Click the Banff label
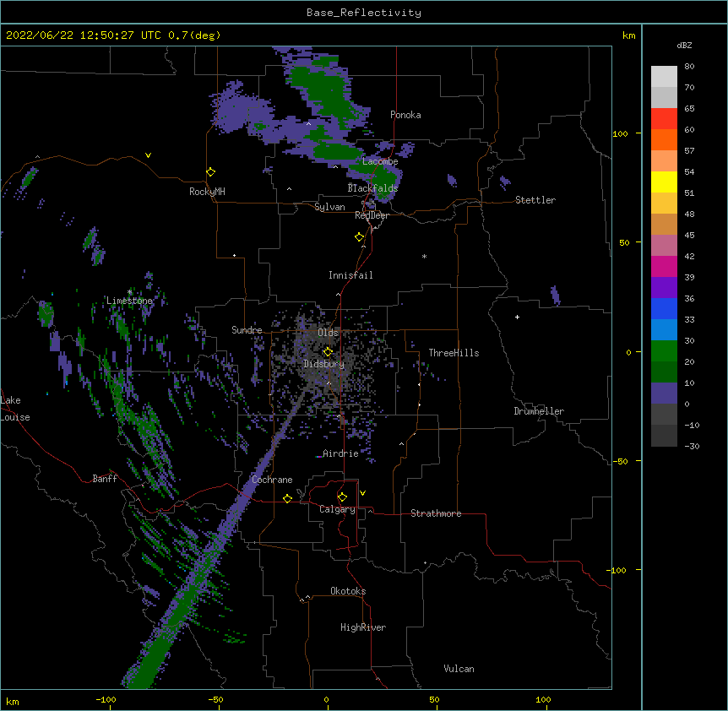This screenshot has height=711, width=728. 105,479
